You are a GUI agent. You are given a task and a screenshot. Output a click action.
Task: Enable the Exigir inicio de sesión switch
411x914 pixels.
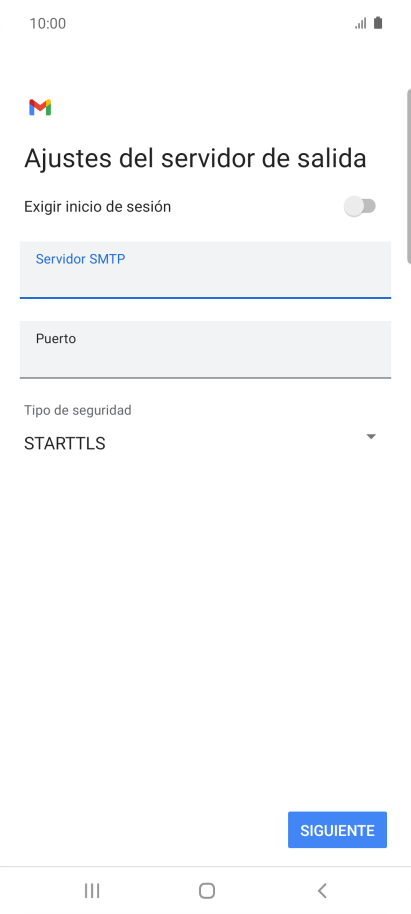pyautogui.click(x=360, y=206)
